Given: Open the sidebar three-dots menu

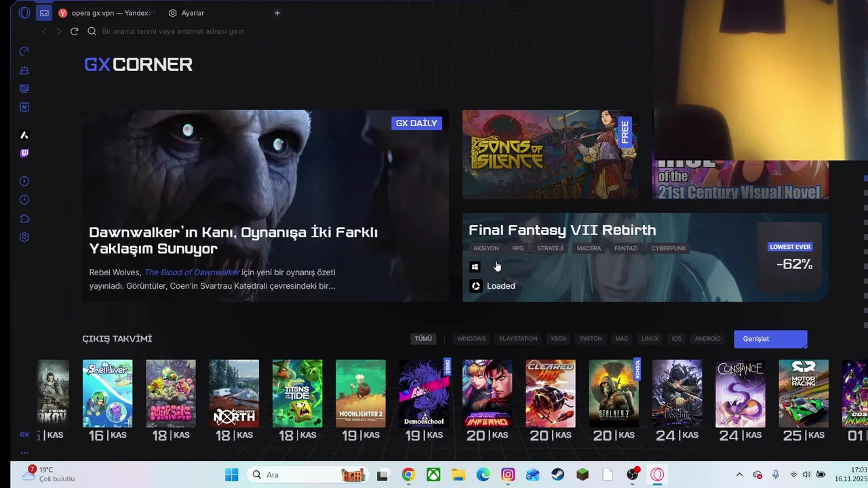Looking at the screenshot, I should tap(24, 453).
